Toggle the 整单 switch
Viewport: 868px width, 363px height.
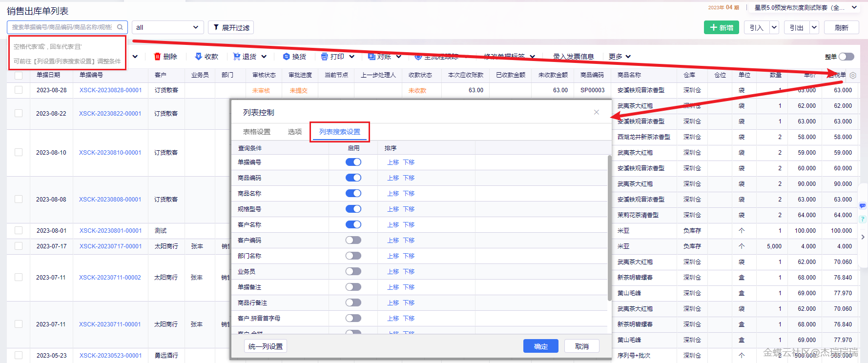point(847,57)
